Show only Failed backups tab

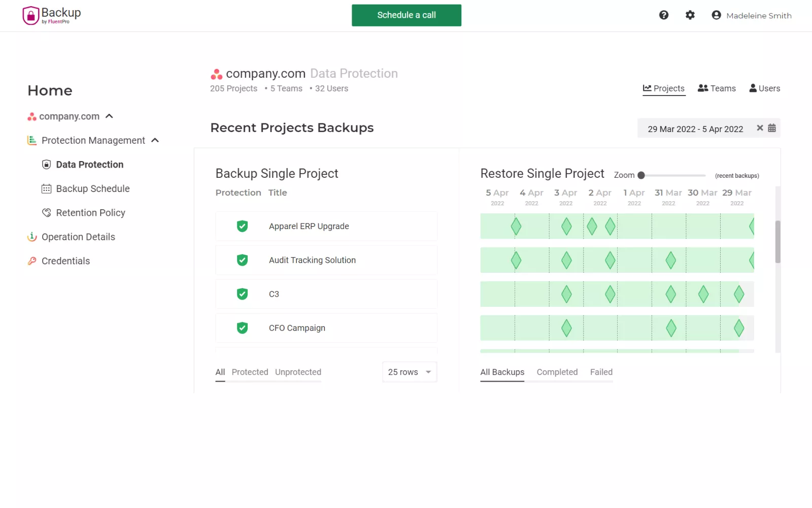(601, 372)
